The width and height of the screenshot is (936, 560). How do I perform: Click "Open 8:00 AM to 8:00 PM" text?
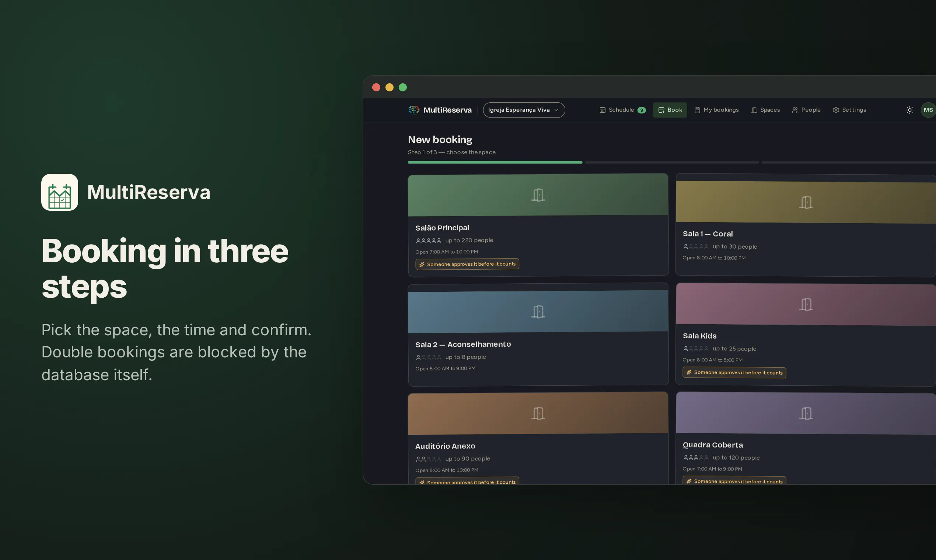coord(712,360)
